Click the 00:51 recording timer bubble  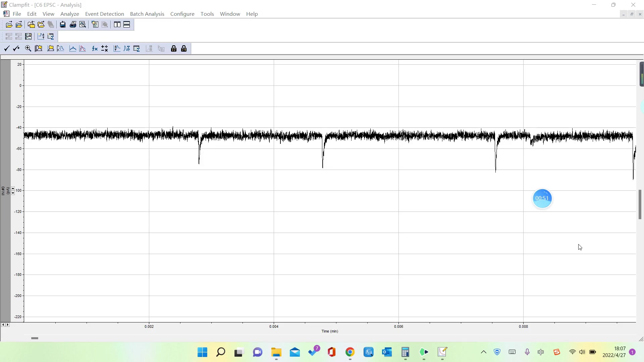pos(542,198)
